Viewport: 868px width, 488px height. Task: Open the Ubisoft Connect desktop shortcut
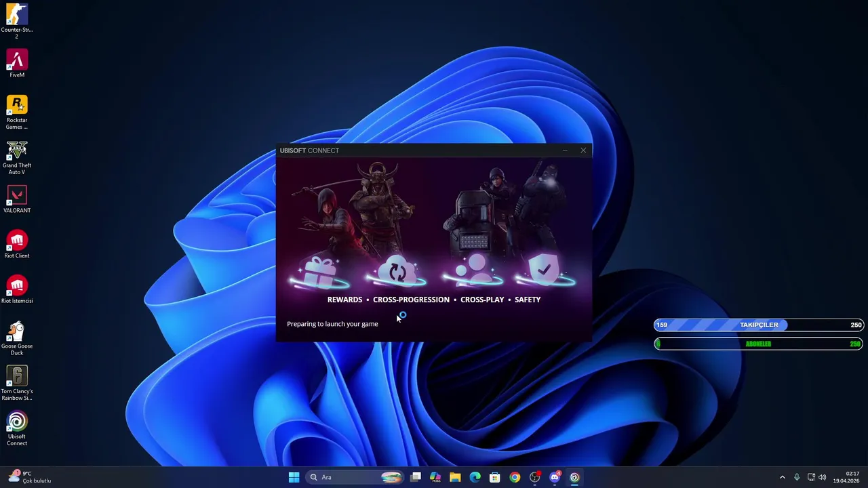17,428
